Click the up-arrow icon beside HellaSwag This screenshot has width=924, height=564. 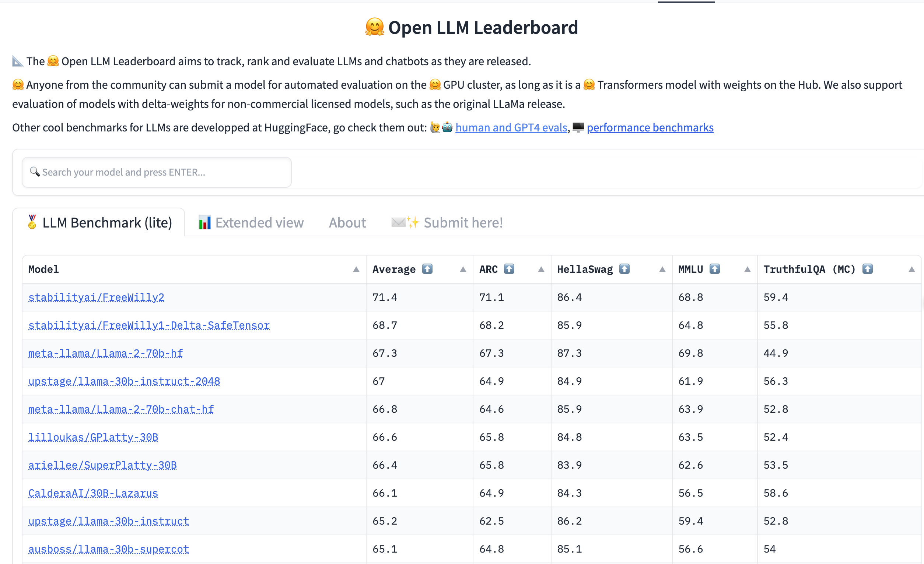pos(624,269)
